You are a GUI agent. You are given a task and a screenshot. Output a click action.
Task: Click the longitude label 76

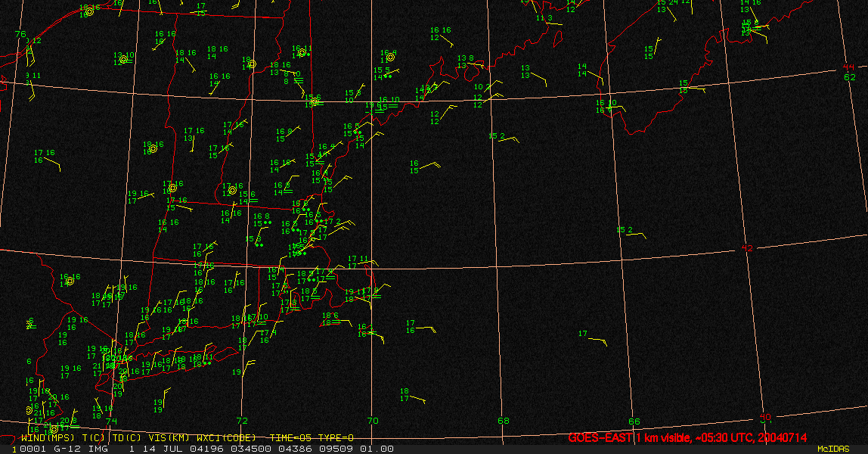[20, 34]
